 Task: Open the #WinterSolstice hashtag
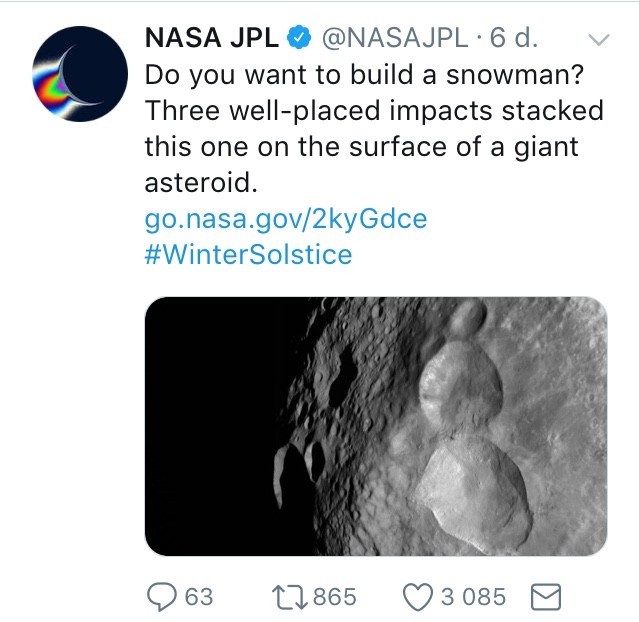[248, 254]
